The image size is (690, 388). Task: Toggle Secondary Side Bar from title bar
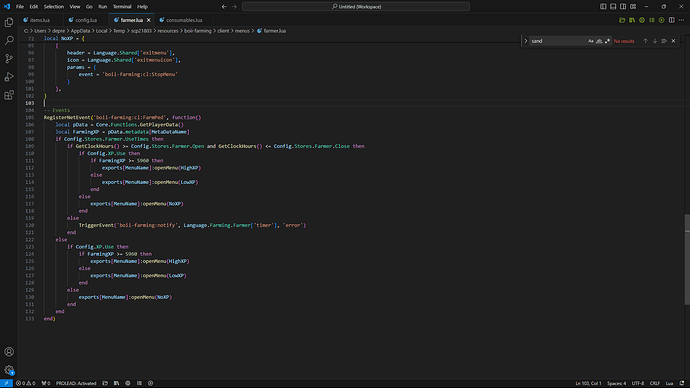tap(623, 7)
